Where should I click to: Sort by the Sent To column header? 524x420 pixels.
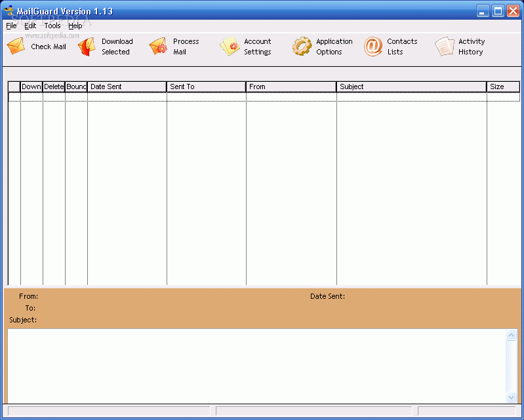click(x=207, y=86)
